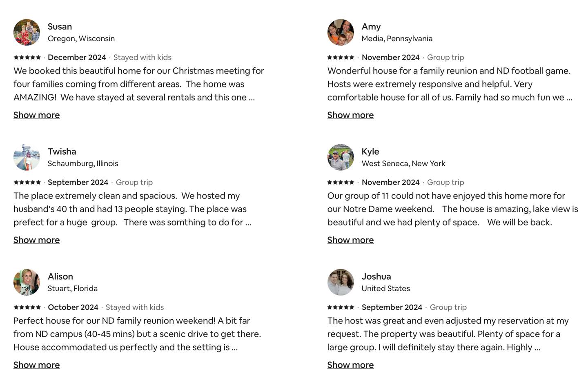Select the name Kyle
Image resolution: width=588 pixels, height=392 pixels.
point(370,151)
